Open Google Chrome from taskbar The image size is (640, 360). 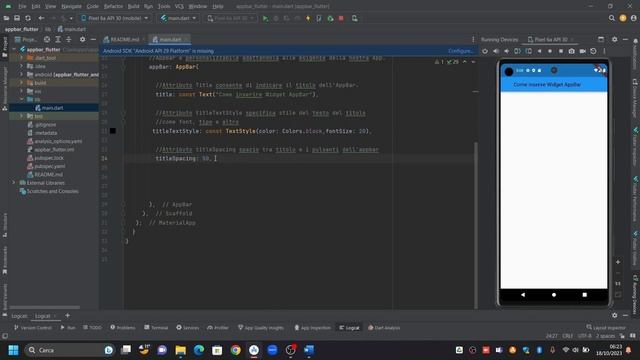pos(236,350)
